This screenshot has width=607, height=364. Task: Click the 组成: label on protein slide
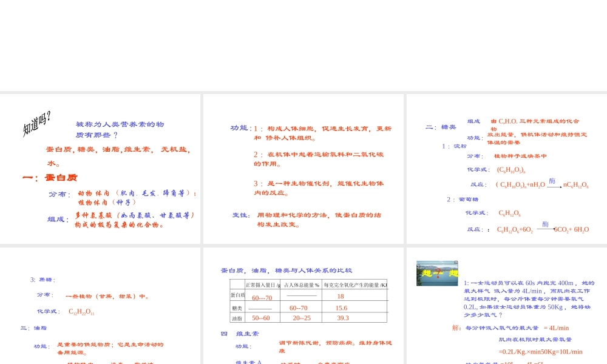pos(58,220)
